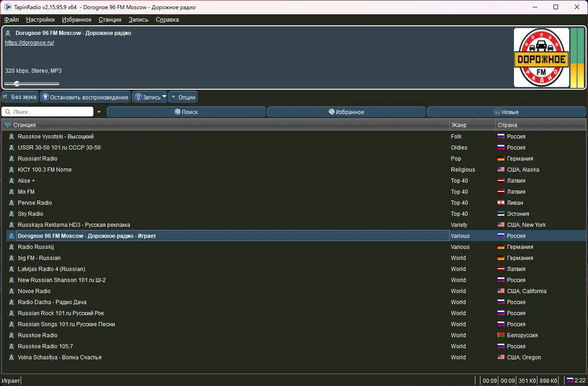Click antenna icon beside big FM - Russian
Screen dimensions: 588x386
pyautogui.click(x=12, y=258)
